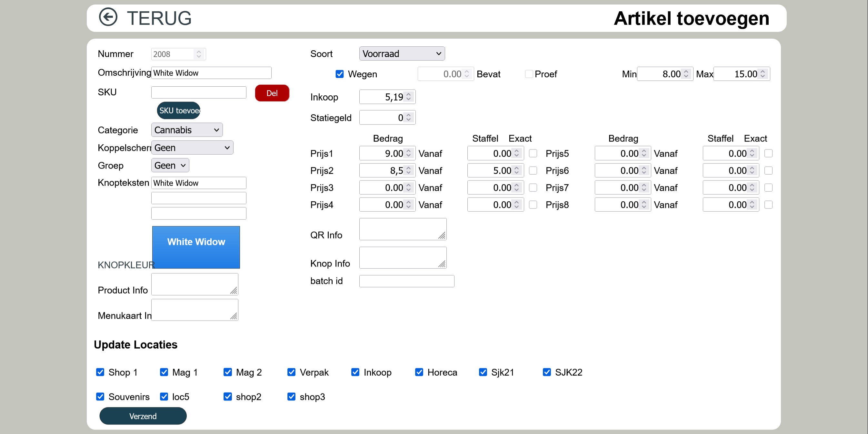Toggle the Wegen checkbox
This screenshot has width=868, height=434.
(x=340, y=74)
